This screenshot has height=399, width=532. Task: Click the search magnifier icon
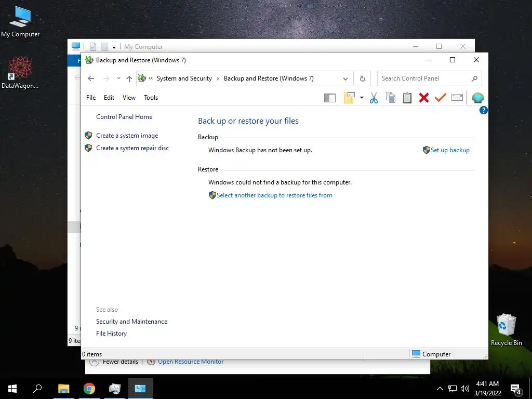coord(474,79)
